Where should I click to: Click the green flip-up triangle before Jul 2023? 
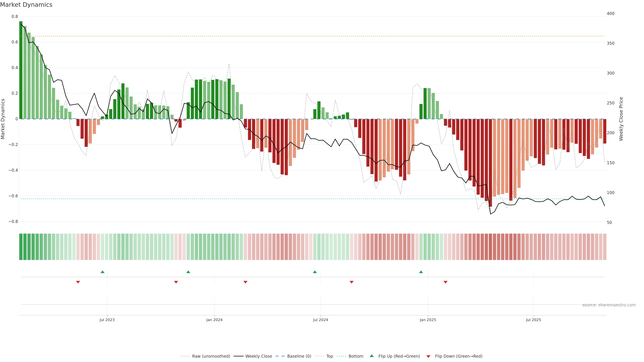102,272
